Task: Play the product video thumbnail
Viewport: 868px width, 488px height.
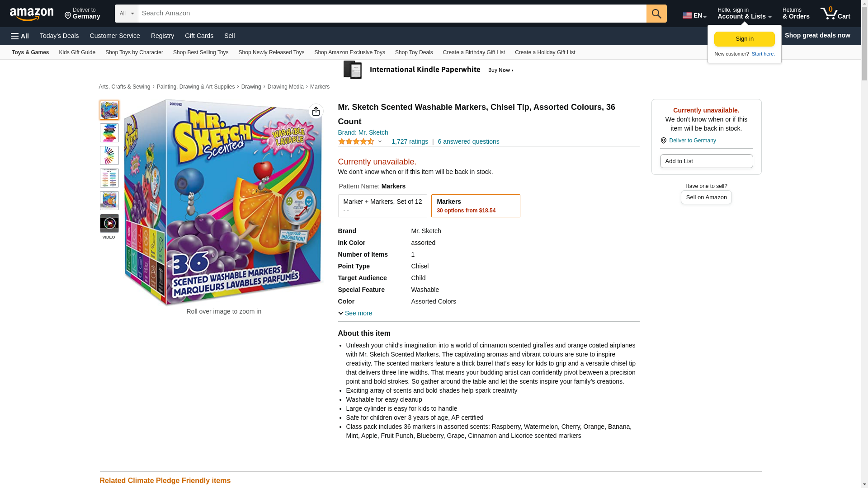Action: point(109,223)
